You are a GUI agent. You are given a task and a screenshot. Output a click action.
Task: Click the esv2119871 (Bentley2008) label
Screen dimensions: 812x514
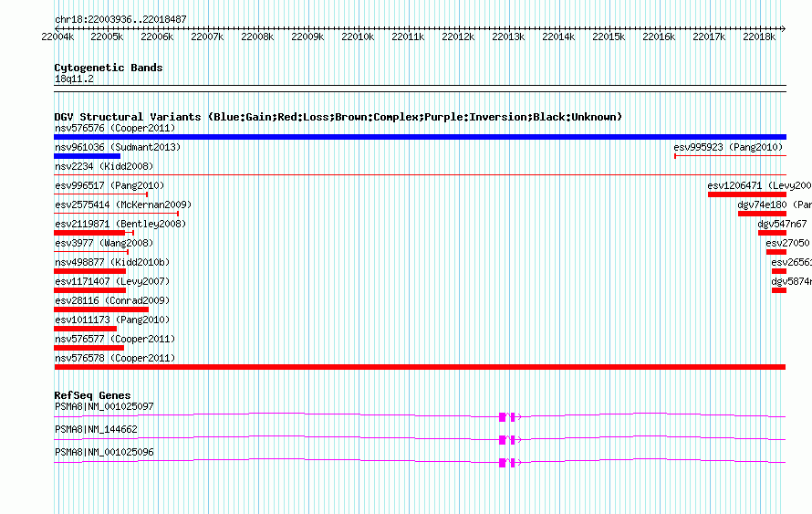click(x=120, y=224)
